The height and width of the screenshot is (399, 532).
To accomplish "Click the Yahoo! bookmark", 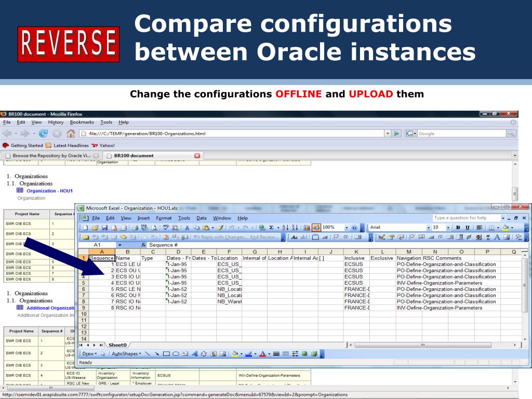I will [x=103, y=145].
